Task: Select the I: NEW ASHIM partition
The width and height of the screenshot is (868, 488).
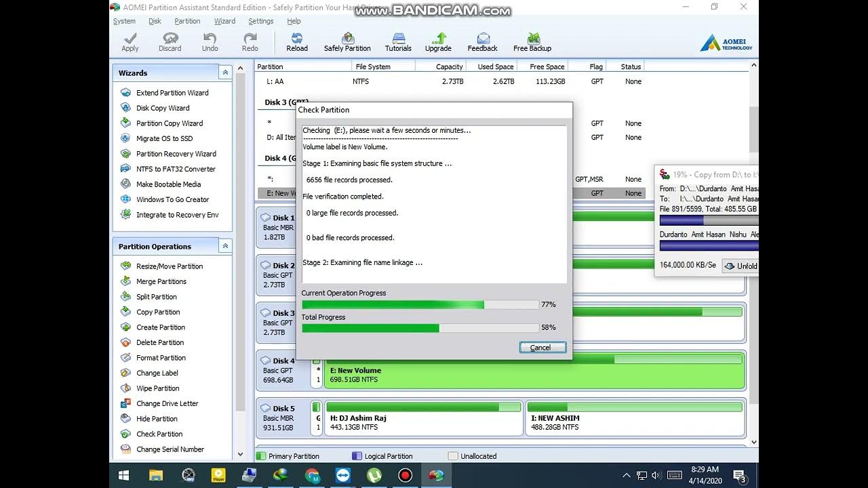Action: click(x=635, y=418)
